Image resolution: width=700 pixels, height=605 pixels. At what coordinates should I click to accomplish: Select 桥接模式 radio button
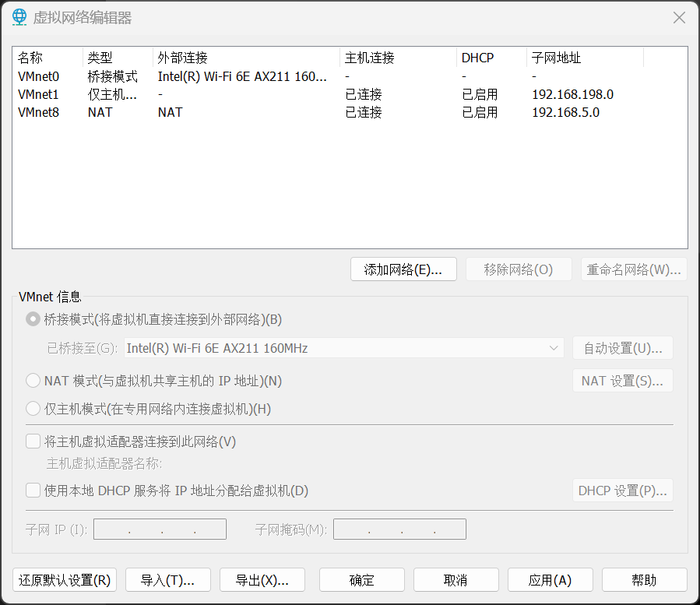point(33,319)
